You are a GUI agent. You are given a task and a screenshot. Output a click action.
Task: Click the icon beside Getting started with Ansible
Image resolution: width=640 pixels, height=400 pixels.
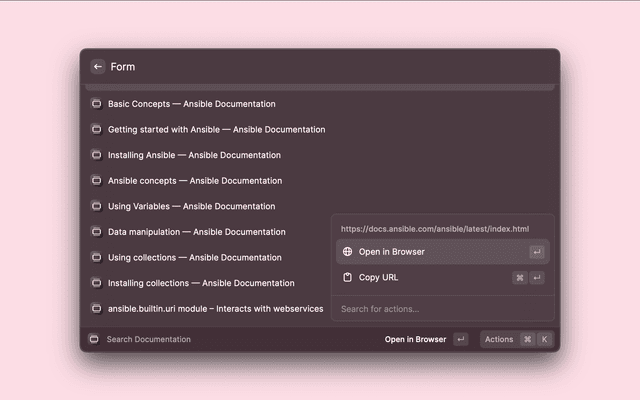click(x=97, y=129)
